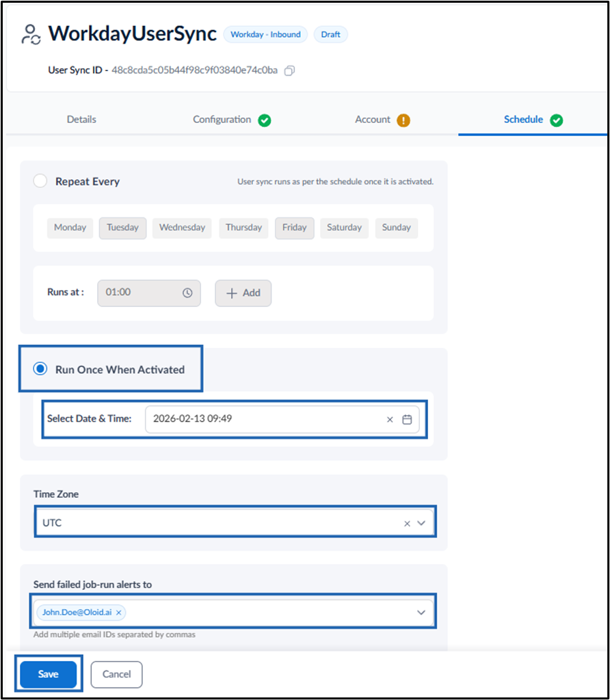
Task: Clear the selected date and time
Action: pyautogui.click(x=390, y=419)
